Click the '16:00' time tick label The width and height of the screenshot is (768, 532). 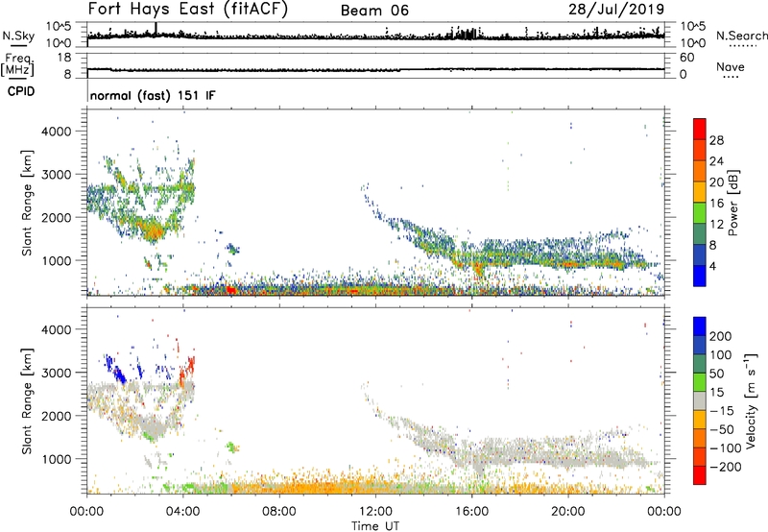[x=471, y=512]
